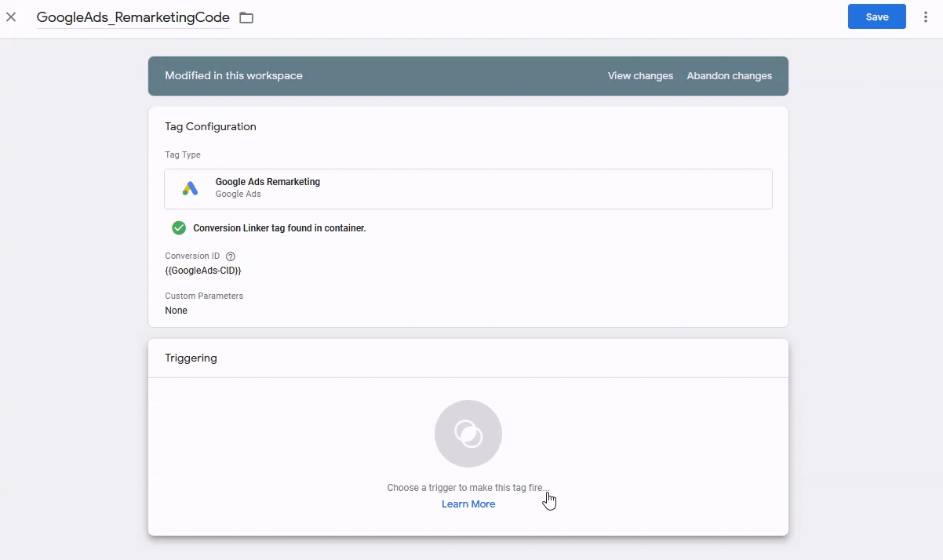Rename the GoogleAds_RemarketingCode tag title

[133, 17]
